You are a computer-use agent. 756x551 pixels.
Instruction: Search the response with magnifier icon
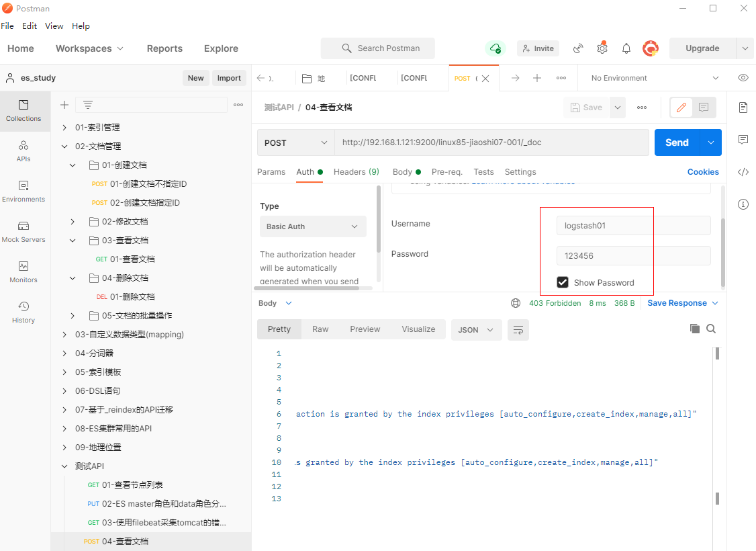click(711, 329)
